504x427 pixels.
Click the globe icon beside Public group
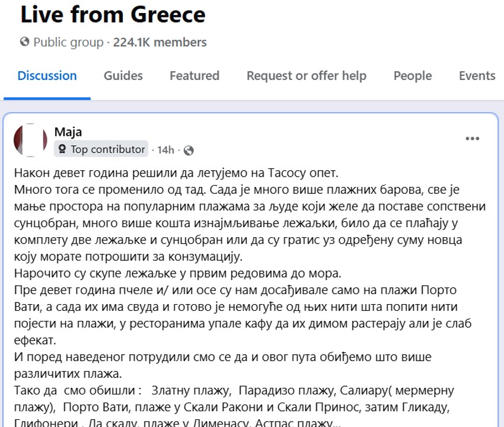24,42
